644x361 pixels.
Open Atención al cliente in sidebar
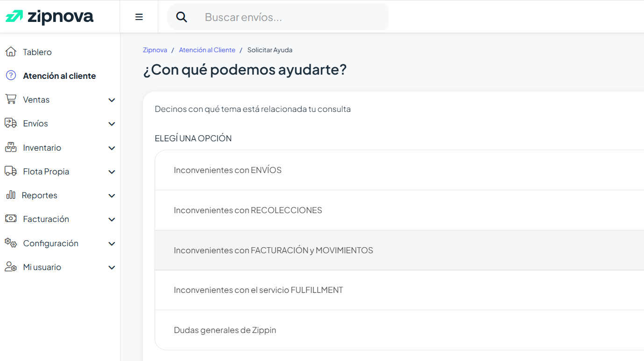pos(59,76)
